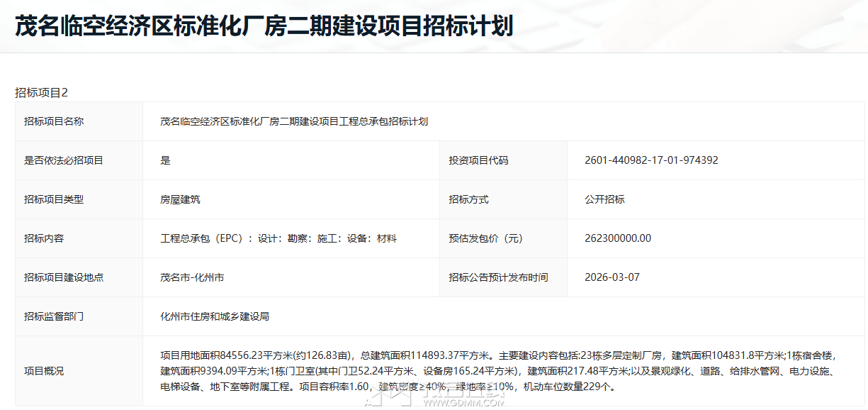Click the 项目概况 label cell

(44, 371)
